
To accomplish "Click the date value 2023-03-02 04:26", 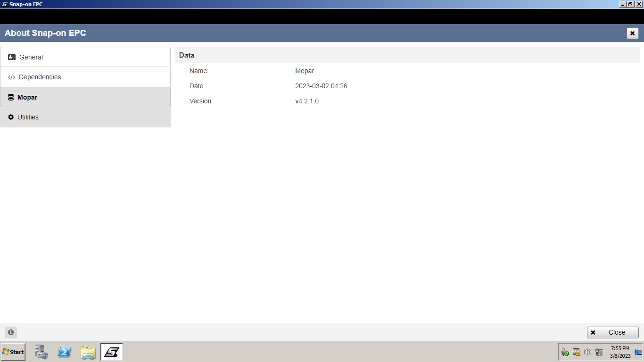I will click(321, 86).
